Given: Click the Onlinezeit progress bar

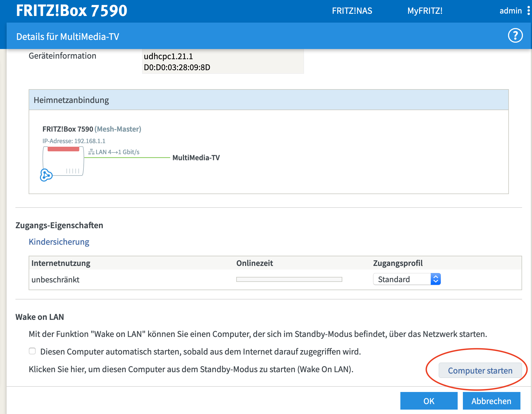Looking at the screenshot, I should (289, 279).
